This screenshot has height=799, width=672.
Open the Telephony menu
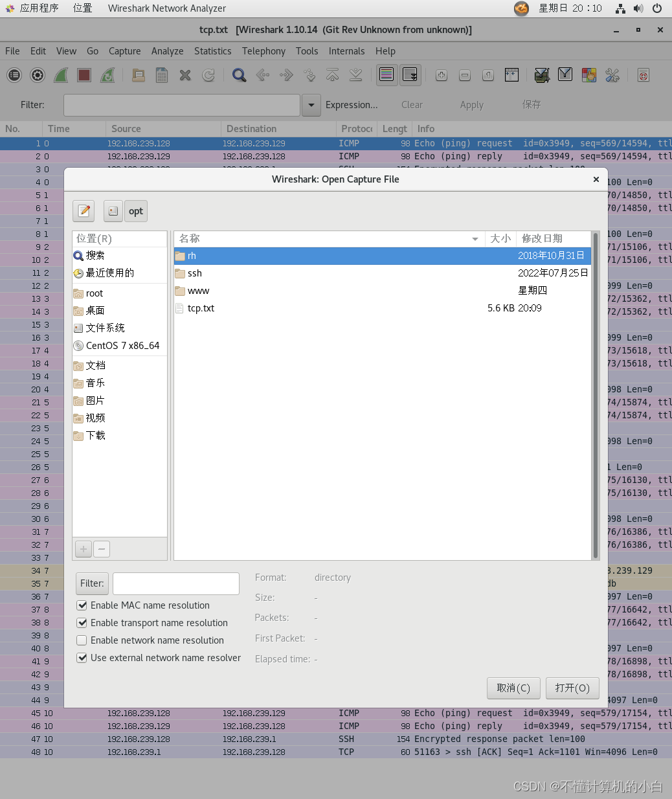pyautogui.click(x=263, y=51)
